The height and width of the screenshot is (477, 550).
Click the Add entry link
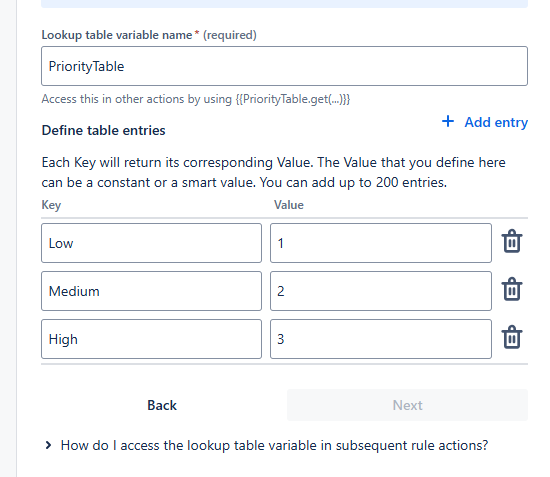point(496,122)
